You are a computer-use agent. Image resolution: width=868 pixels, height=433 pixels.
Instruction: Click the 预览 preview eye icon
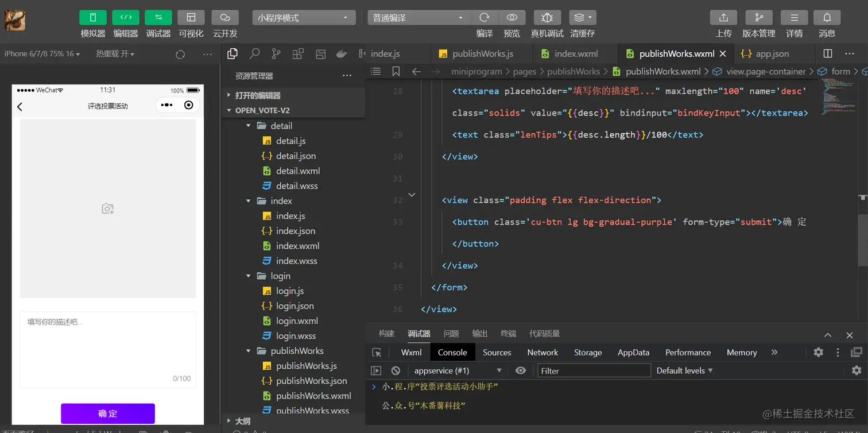[x=512, y=18]
